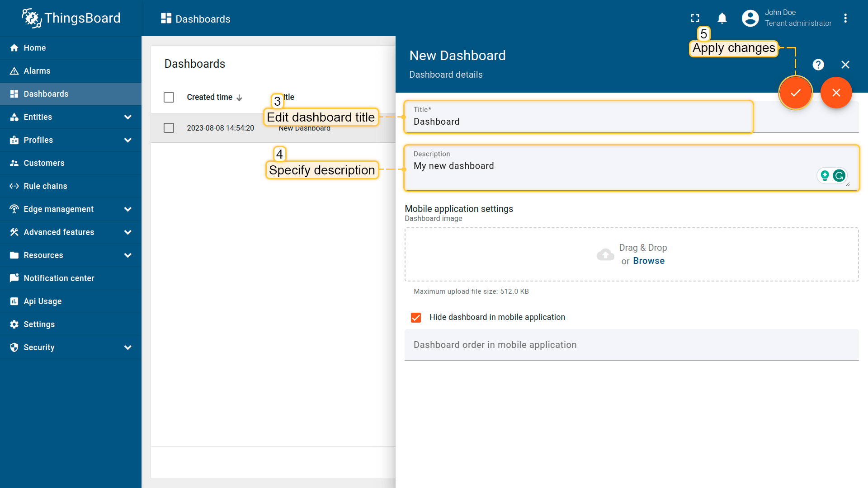868x488 pixels.
Task: Click the Grammarly icon in description field
Action: coord(839,175)
